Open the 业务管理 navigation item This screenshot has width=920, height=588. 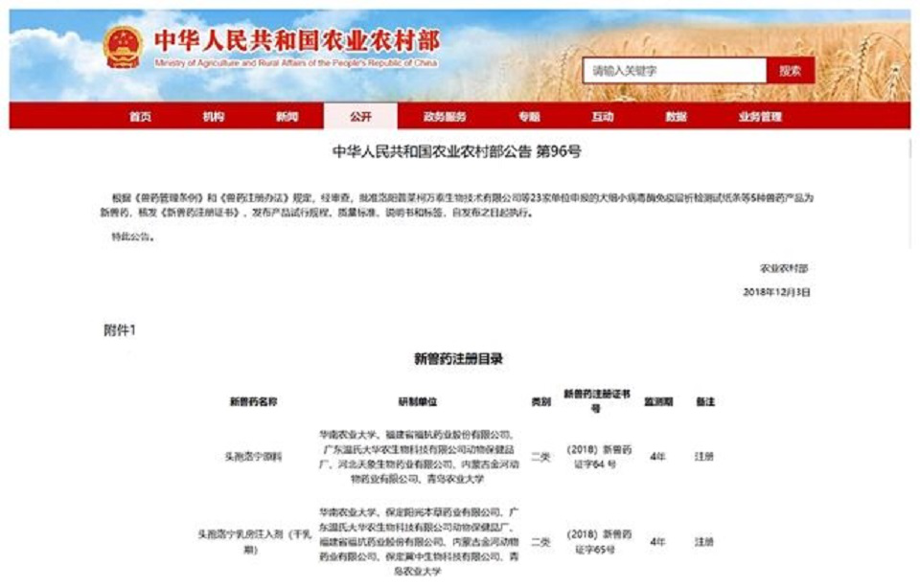760,117
